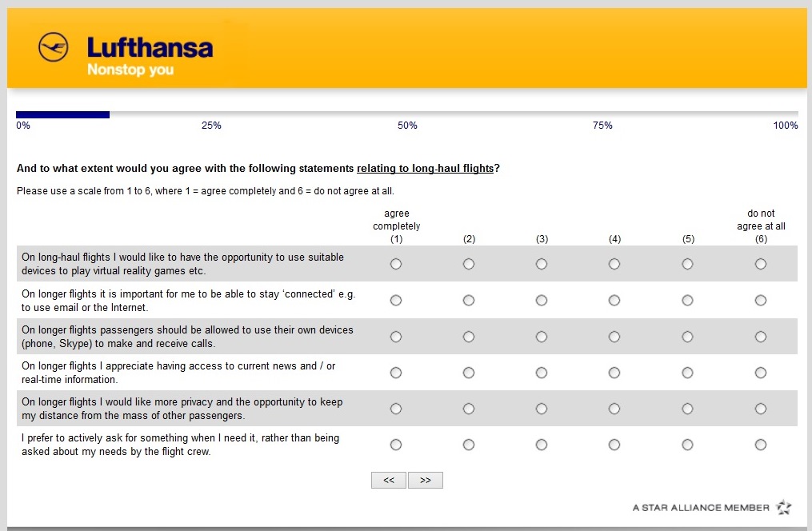Click the survey progress bar
This screenshot has height=531, width=812.
coord(406,114)
